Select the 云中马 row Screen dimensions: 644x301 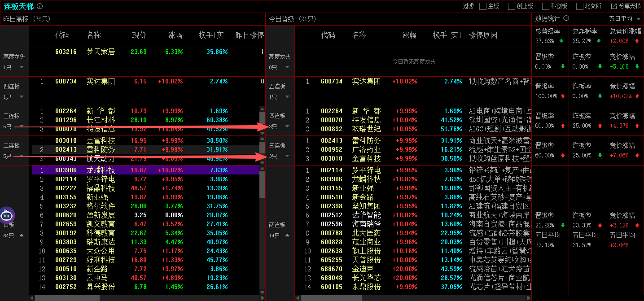pyautogui.click(x=145, y=278)
